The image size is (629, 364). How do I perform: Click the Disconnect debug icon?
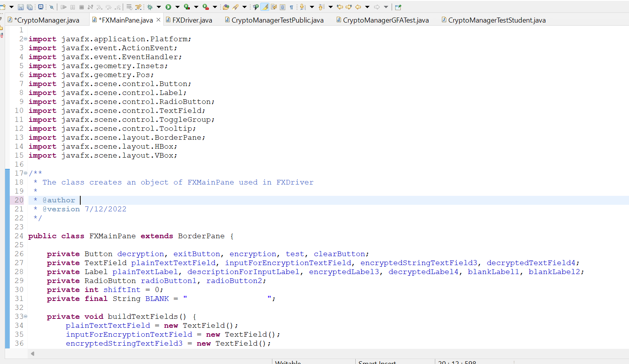[x=90, y=7]
